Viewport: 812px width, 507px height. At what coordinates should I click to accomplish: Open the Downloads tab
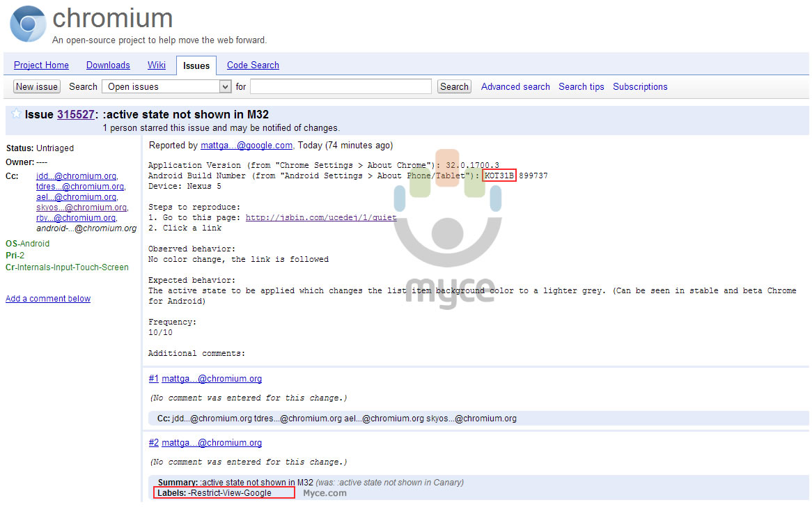(x=108, y=65)
